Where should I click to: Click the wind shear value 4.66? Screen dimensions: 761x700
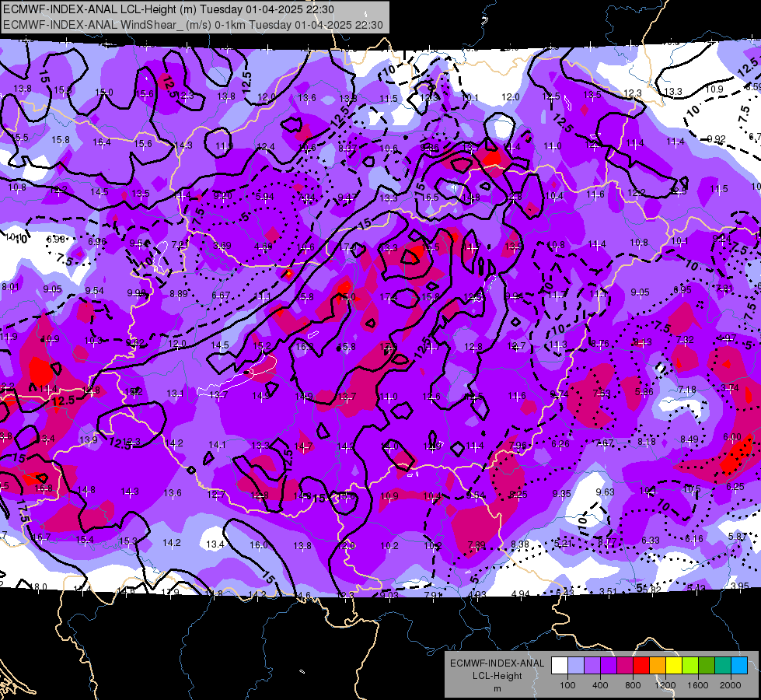tap(263, 247)
